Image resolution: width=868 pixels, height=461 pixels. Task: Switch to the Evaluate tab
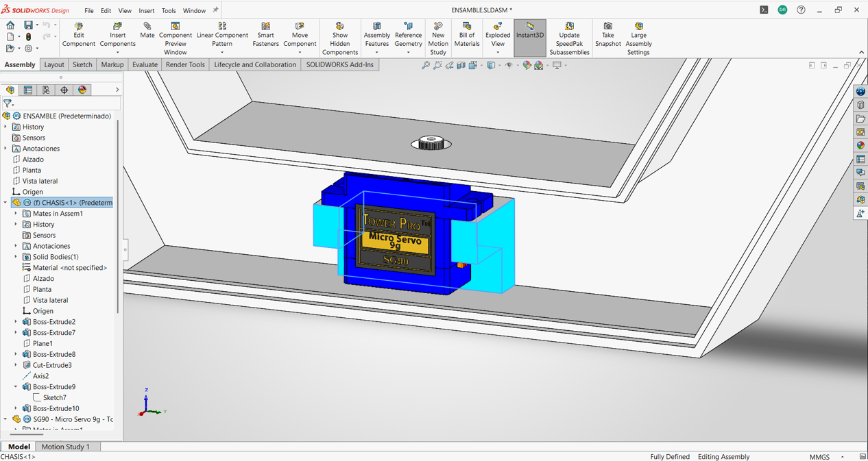point(145,64)
